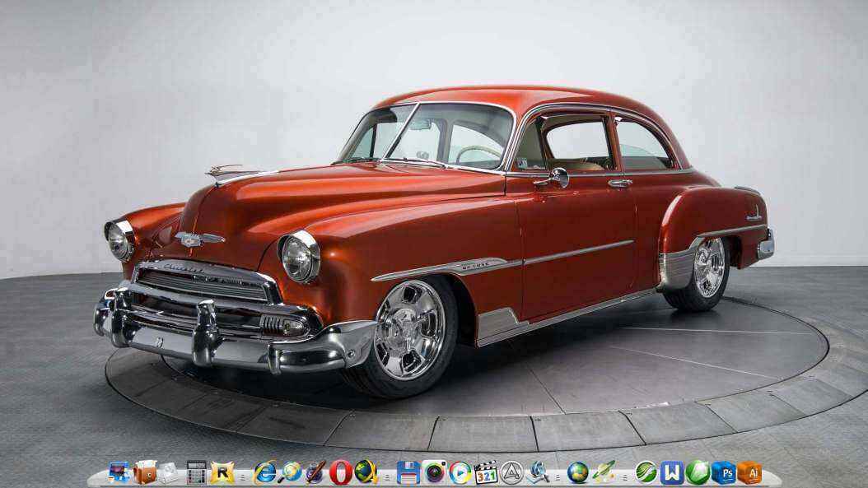Open the film reel search icon

click(537, 472)
